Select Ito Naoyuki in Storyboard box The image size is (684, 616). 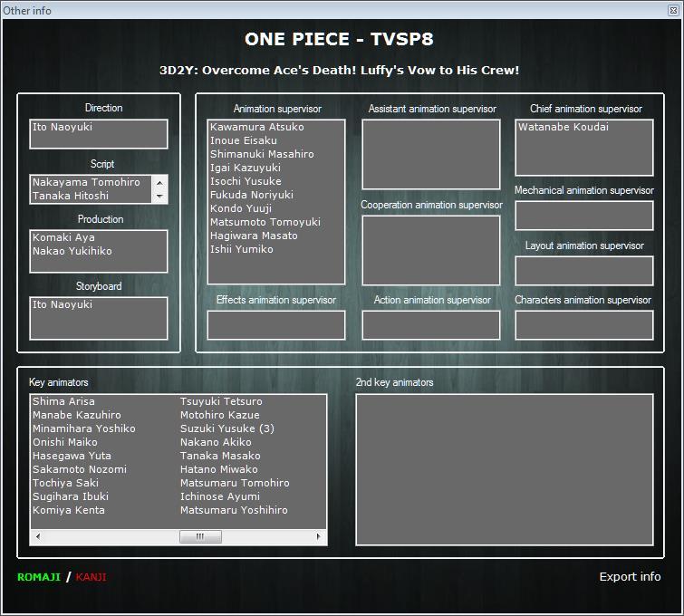click(x=63, y=304)
